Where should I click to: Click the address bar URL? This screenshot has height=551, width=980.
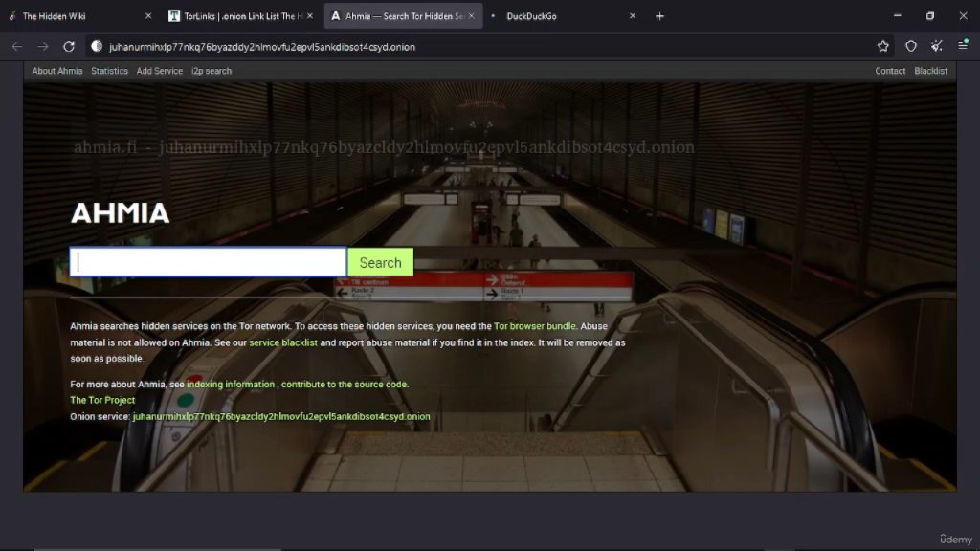click(262, 47)
